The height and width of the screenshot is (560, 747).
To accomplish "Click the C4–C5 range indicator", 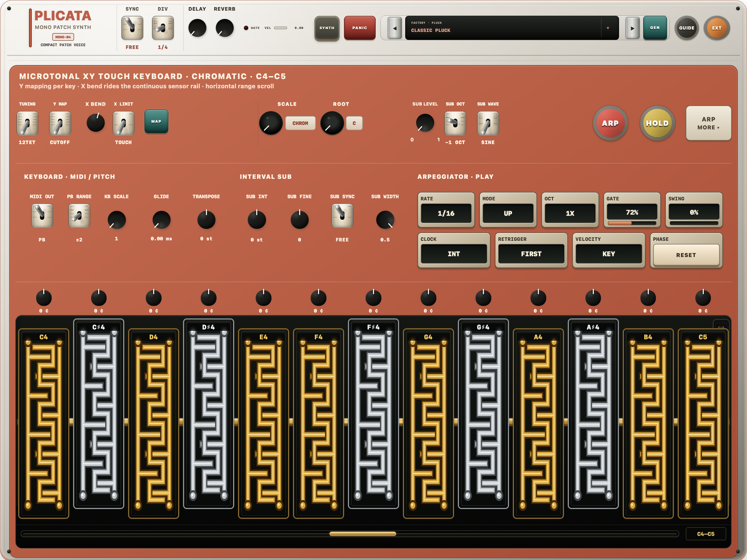I will 705,534.
